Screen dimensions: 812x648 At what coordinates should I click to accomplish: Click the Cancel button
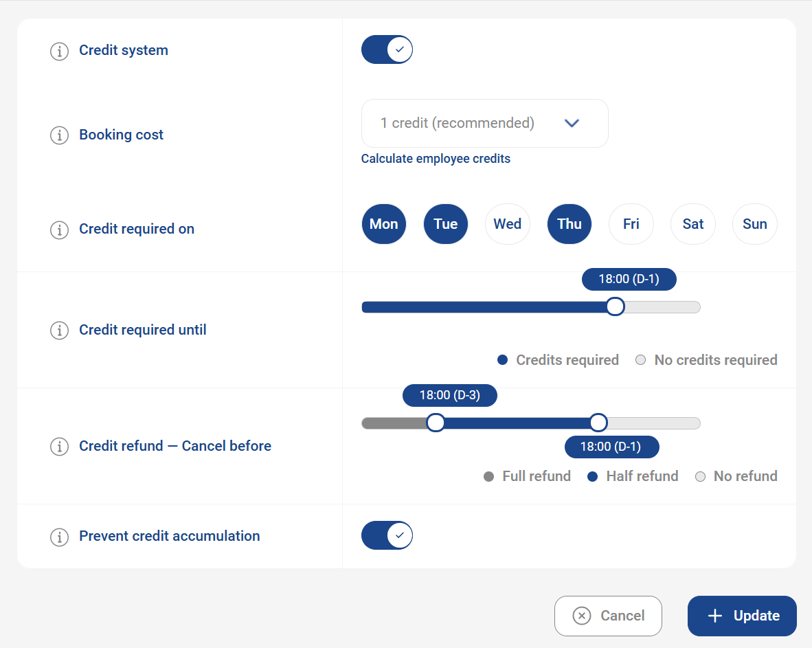click(608, 616)
